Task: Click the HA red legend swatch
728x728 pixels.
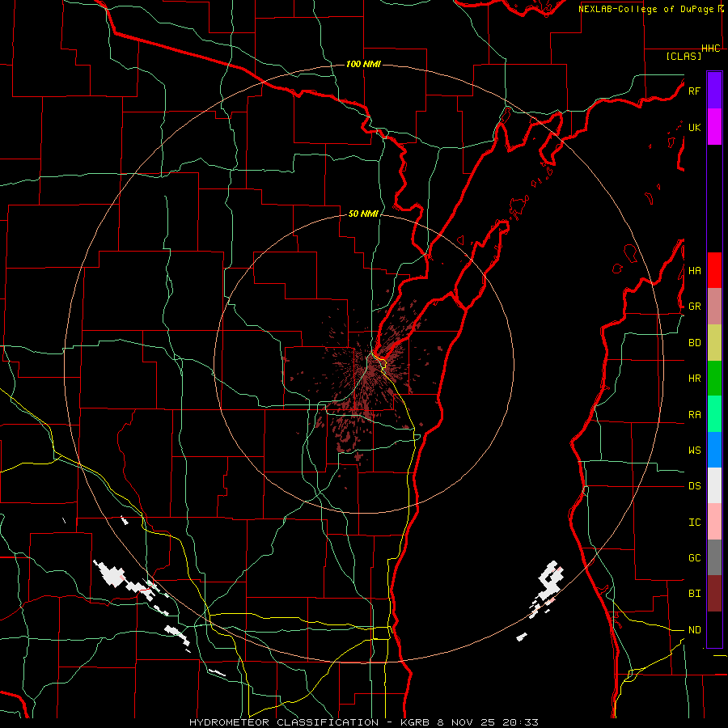Action: click(x=714, y=270)
